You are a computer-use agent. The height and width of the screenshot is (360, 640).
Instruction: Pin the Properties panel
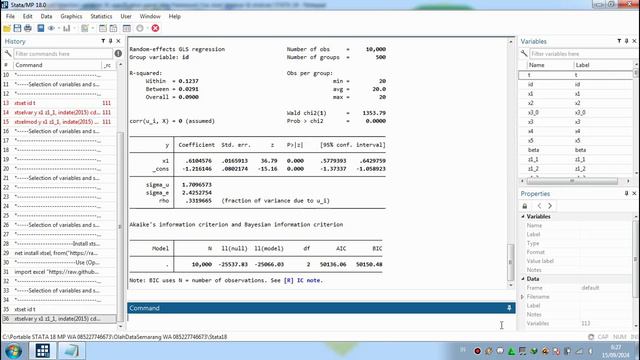pos(627,193)
